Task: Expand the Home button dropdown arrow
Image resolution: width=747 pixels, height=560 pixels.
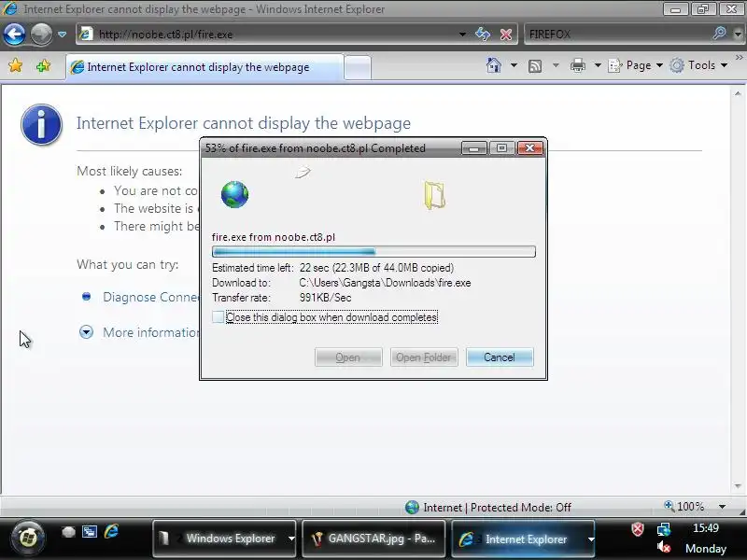Action: pyautogui.click(x=514, y=65)
